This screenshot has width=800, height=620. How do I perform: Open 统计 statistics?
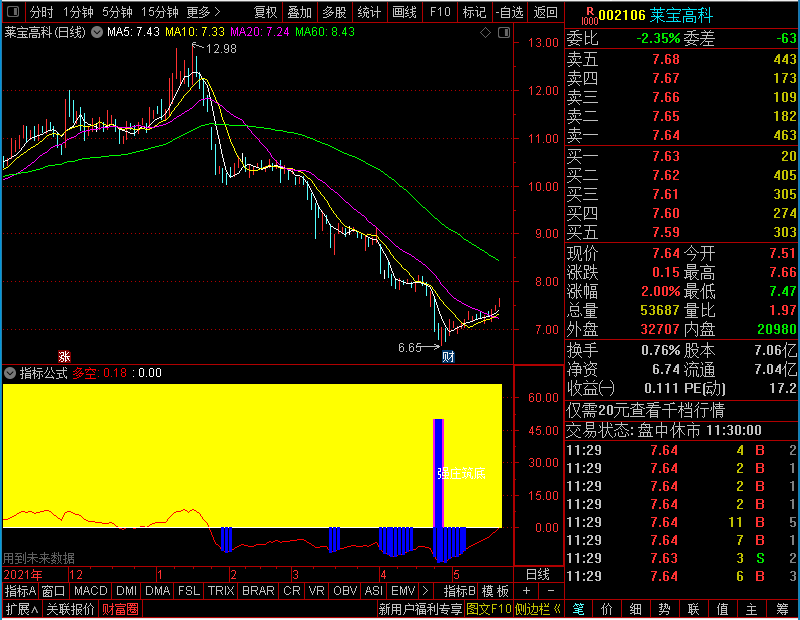(369, 12)
